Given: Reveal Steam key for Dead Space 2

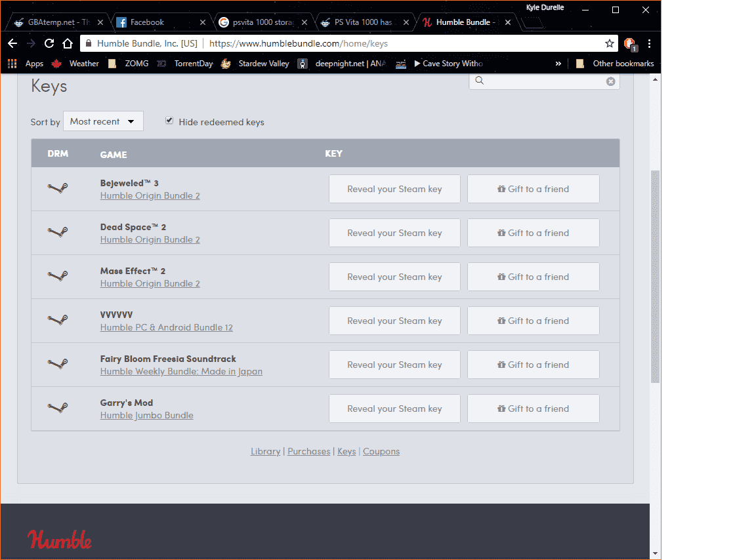Looking at the screenshot, I should pos(394,233).
